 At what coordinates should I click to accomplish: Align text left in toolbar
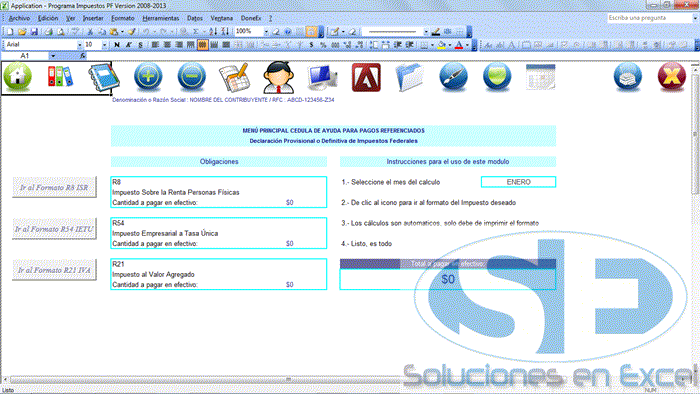pyautogui.click(x=155, y=45)
